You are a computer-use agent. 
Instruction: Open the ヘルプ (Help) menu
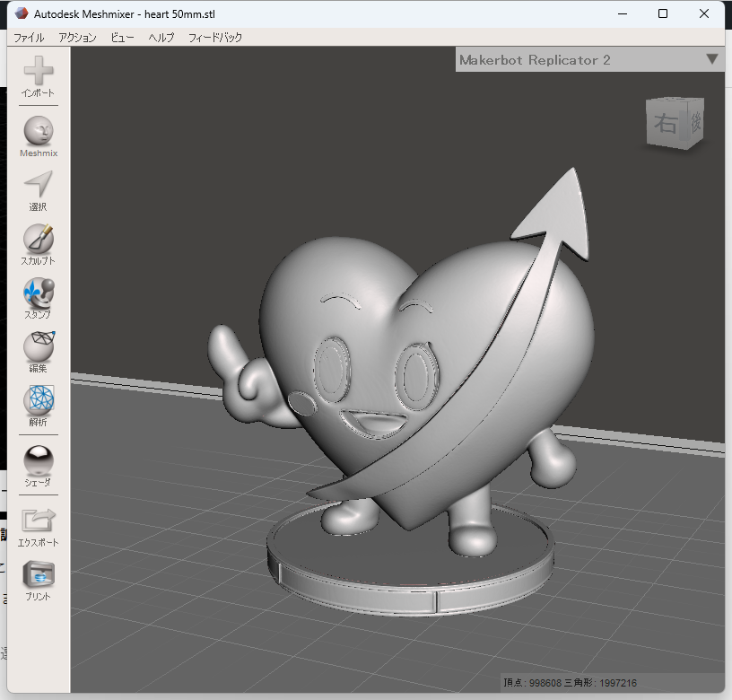pyautogui.click(x=161, y=38)
